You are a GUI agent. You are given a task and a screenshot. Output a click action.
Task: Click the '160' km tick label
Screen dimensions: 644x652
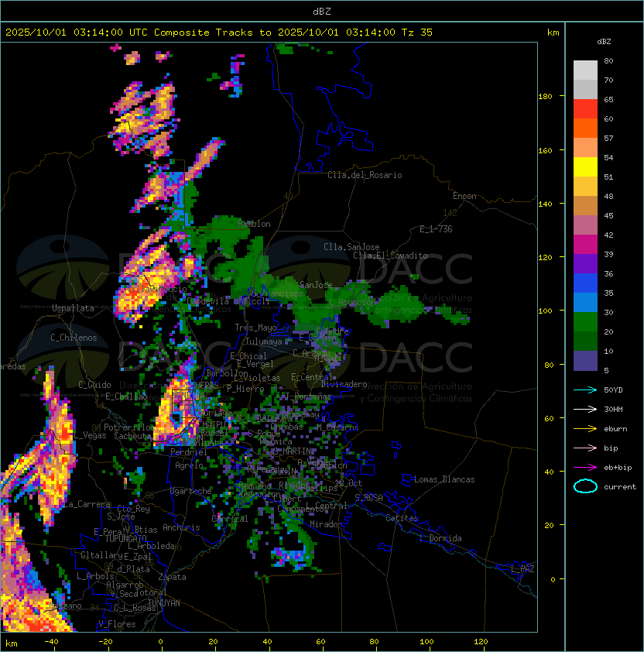click(545, 150)
